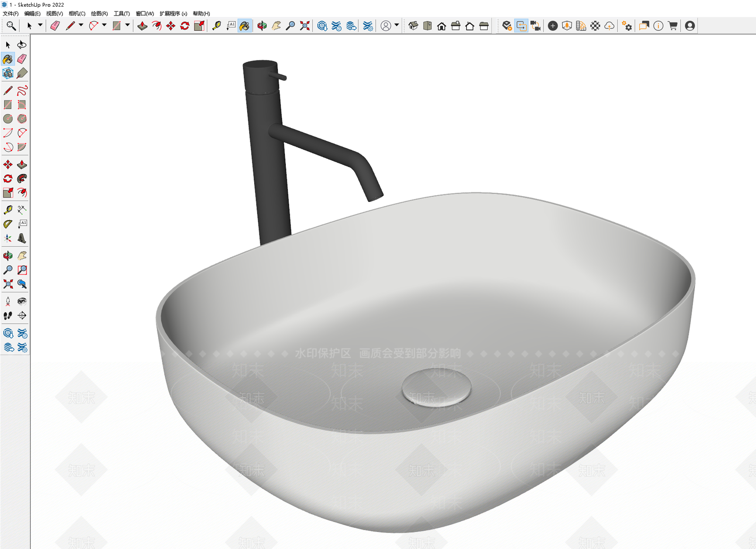Select the Move tool in the top toolbar
The image size is (756, 549).
coord(171,26)
